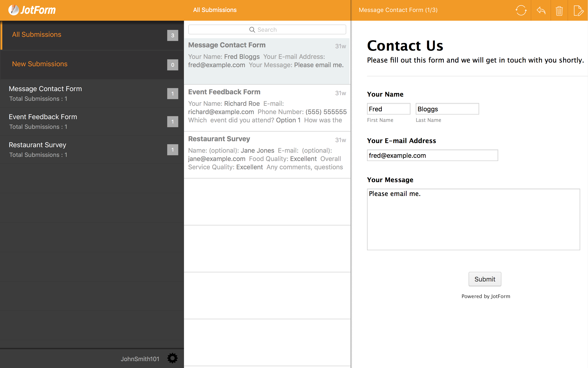Click the New Submissions count badge 0
Screen dimensions: 588x368
click(172, 65)
